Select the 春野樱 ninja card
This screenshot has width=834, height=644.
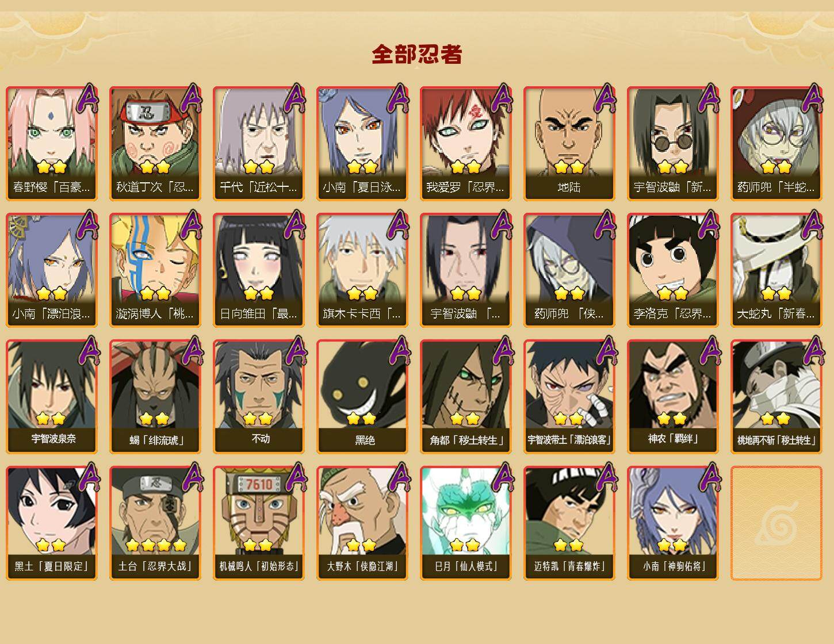click(52, 144)
